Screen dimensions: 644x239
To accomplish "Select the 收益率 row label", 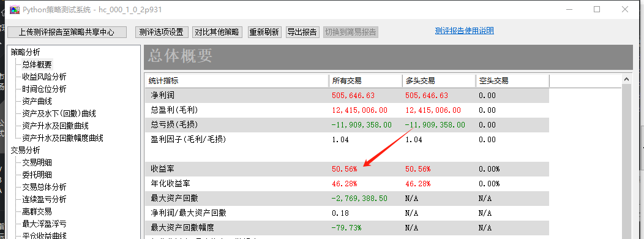I will click(163, 169).
